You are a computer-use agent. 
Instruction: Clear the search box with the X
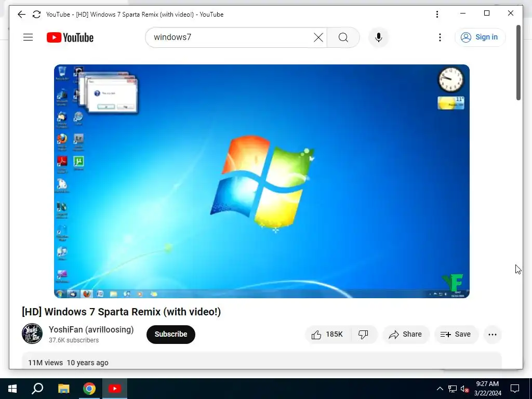pos(318,37)
